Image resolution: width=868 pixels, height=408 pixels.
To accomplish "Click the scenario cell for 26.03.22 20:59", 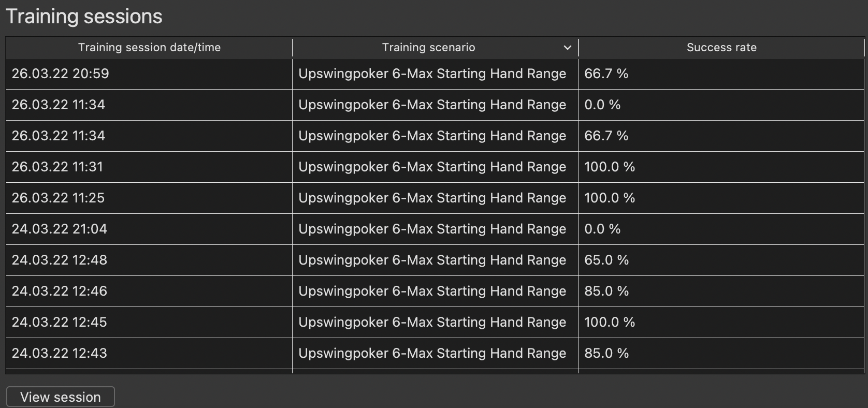I will pyautogui.click(x=432, y=74).
